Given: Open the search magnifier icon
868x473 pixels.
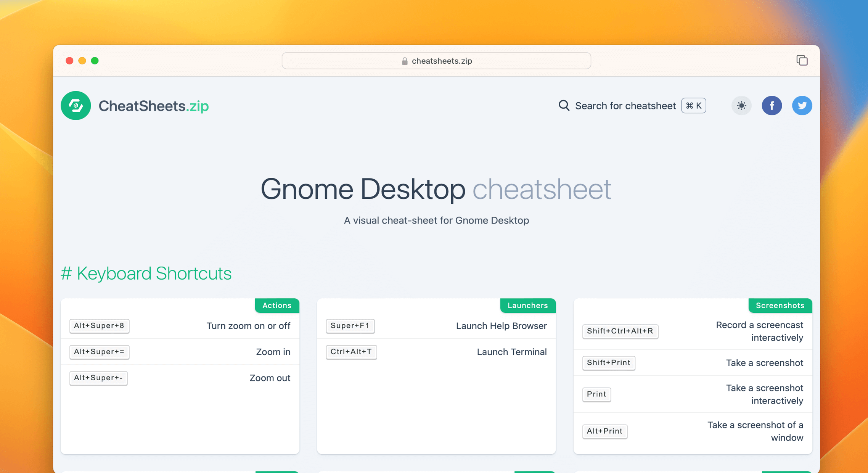Looking at the screenshot, I should (564, 106).
